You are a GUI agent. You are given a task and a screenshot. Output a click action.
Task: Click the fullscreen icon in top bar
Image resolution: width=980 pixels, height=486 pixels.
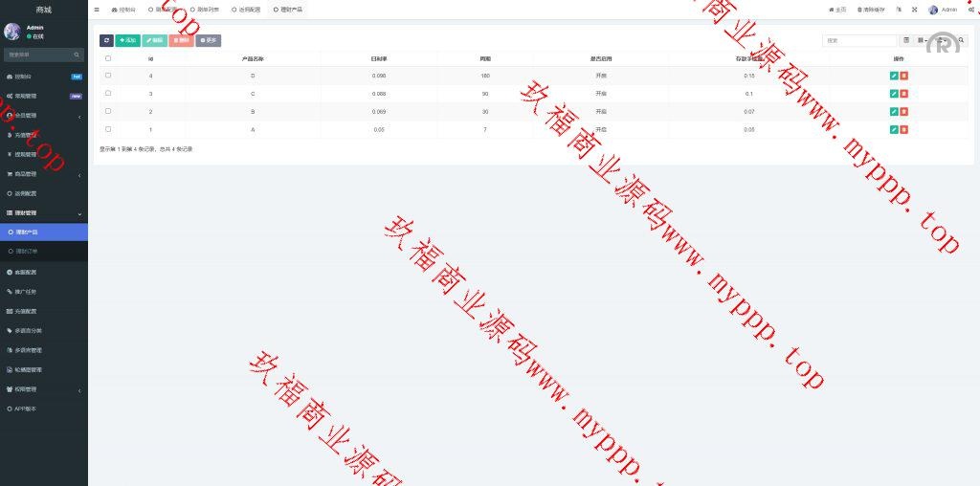(x=914, y=10)
